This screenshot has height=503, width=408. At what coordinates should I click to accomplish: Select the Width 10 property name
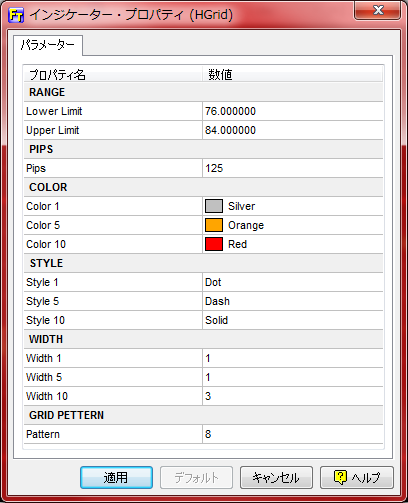point(47,396)
